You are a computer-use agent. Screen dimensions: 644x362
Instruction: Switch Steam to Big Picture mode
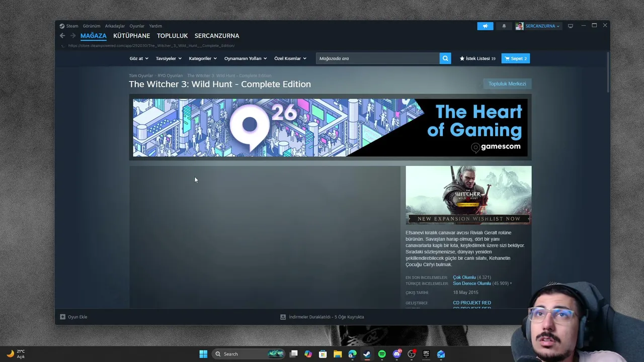571,26
